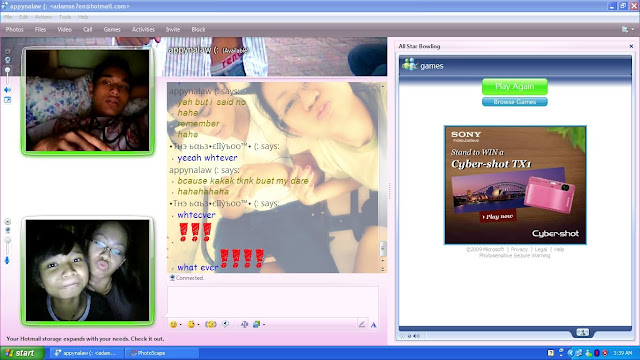Open webcam settings icon beside bottom video
The image size is (640, 360).
(7, 230)
